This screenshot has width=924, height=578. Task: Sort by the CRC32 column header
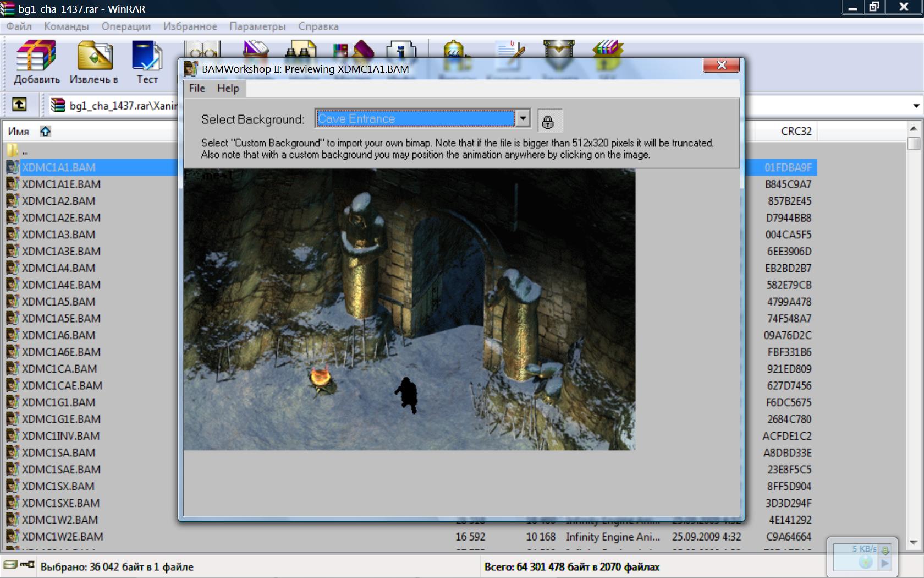796,132
